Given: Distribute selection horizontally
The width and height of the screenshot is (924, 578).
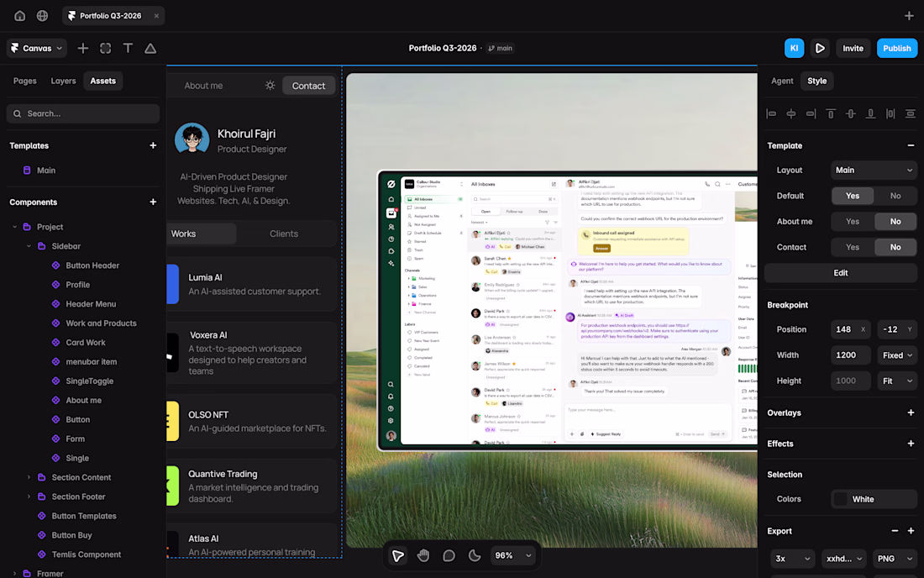Looking at the screenshot, I should [890, 113].
